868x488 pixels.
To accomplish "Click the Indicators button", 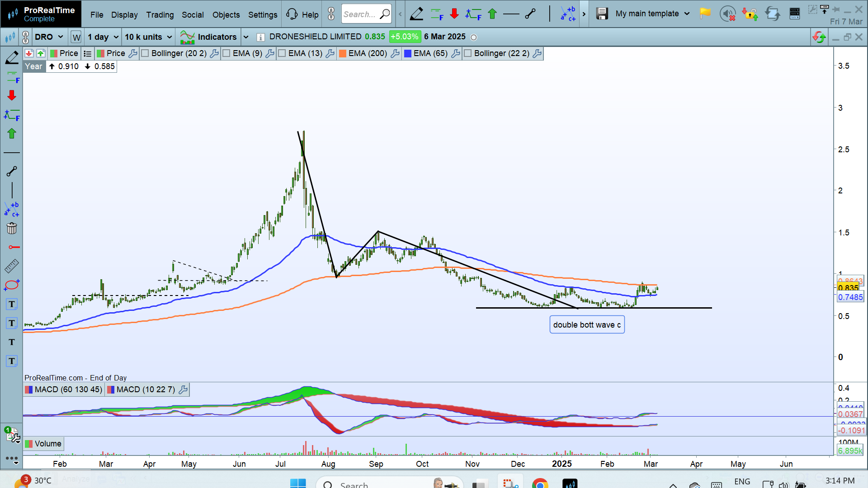I will pos(208,37).
